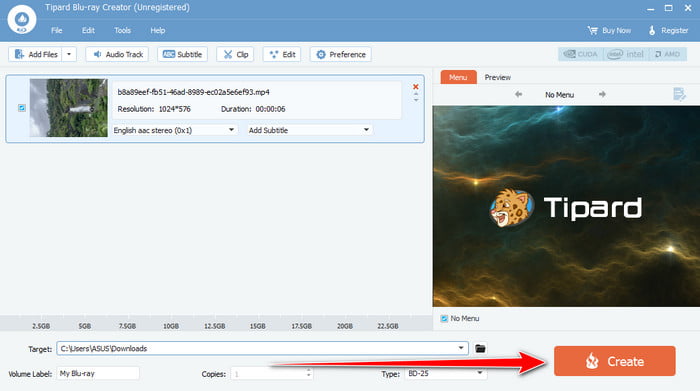This screenshot has height=391, width=700.
Task: Go to next menu template arrow
Action: tap(602, 94)
